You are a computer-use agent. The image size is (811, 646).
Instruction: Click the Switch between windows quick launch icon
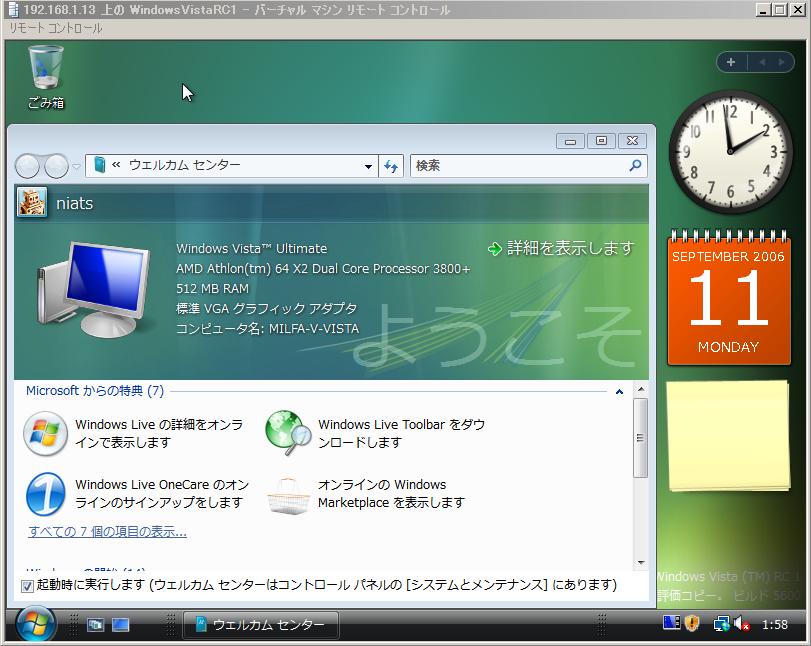[x=95, y=625]
